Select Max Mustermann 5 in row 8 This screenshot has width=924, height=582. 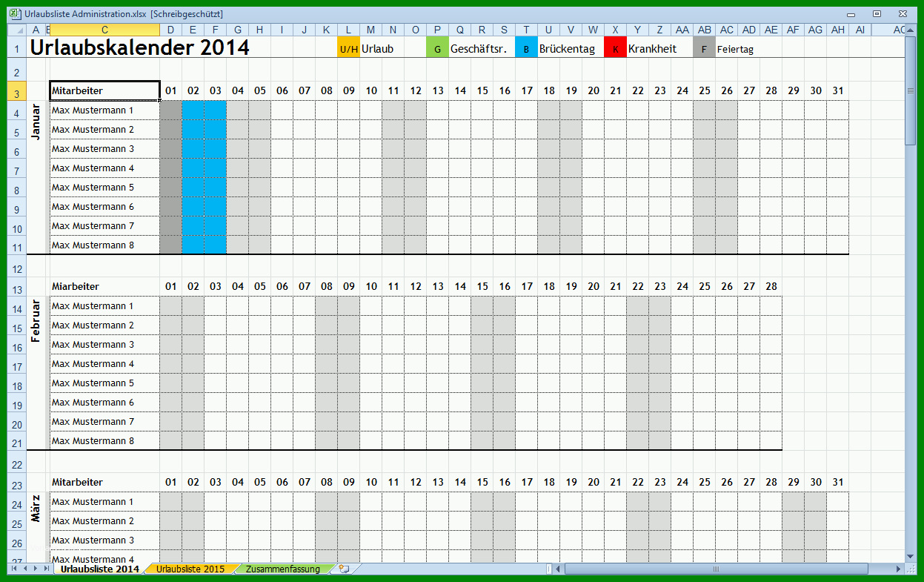click(x=104, y=188)
